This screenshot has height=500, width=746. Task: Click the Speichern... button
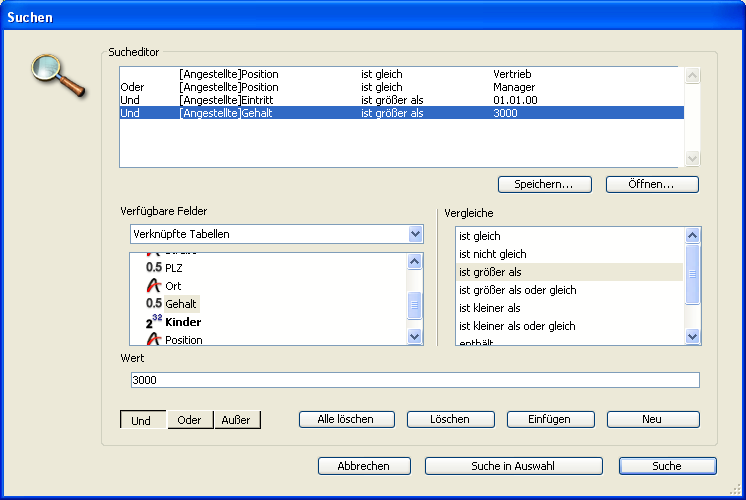coord(544,184)
